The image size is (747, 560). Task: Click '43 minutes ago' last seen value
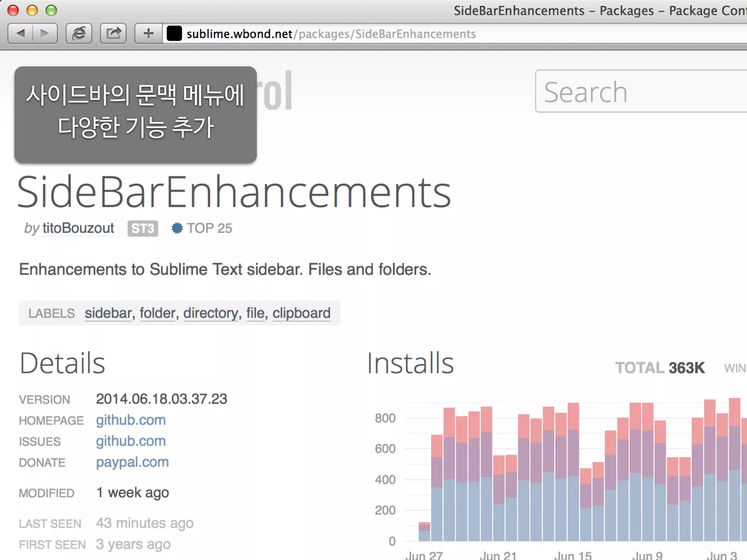145,524
